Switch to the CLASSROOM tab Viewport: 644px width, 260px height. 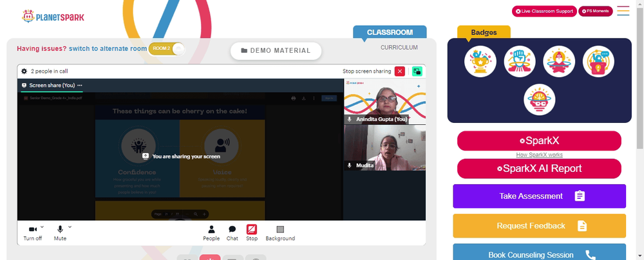click(390, 32)
